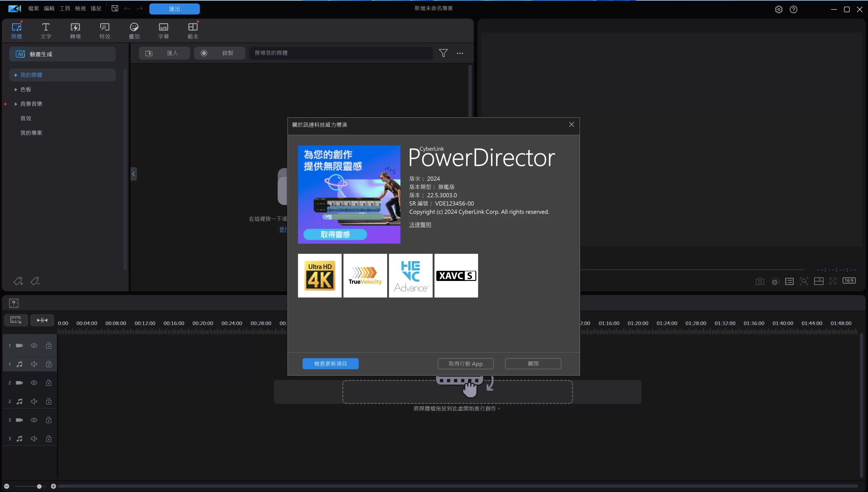The image size is (868, 492).
Task: Open the 字幕 subtitle room
Action: 163,31
